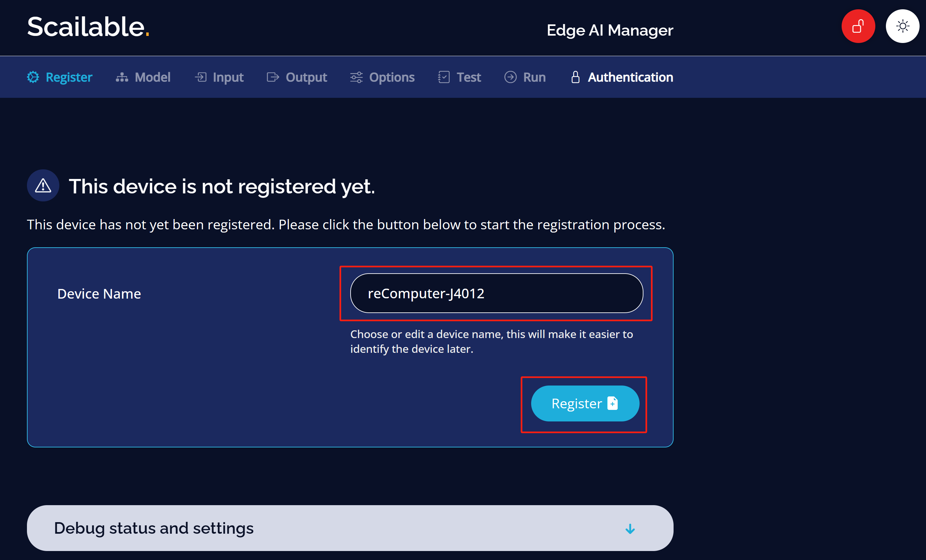Click the warning triangle icon
Screen dimensions: 926x560
tap(43, 185)
